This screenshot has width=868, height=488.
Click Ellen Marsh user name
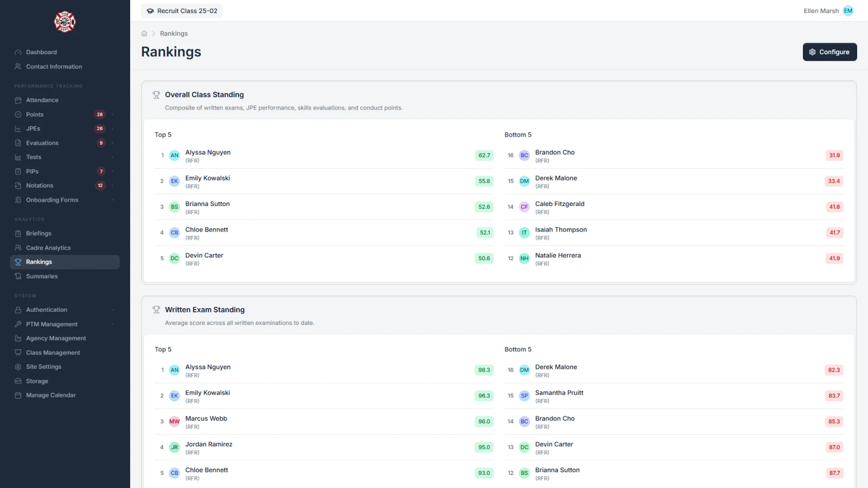tap(821, 11)
